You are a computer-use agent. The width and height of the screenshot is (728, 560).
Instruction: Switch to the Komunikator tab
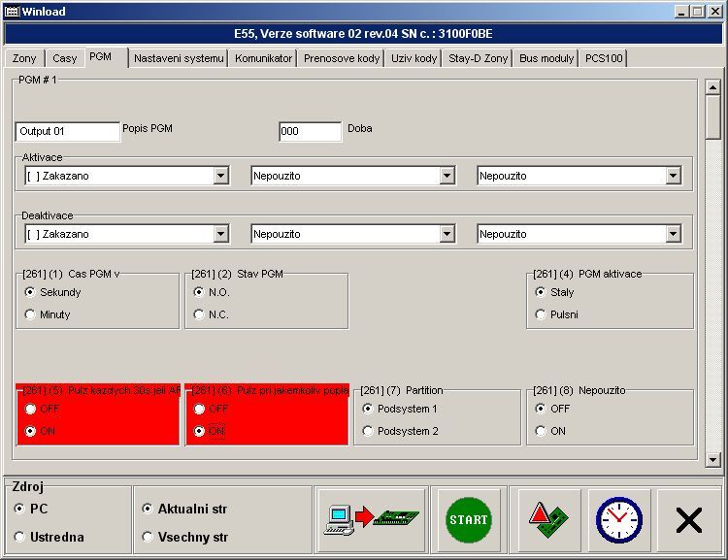coord(263,58)
